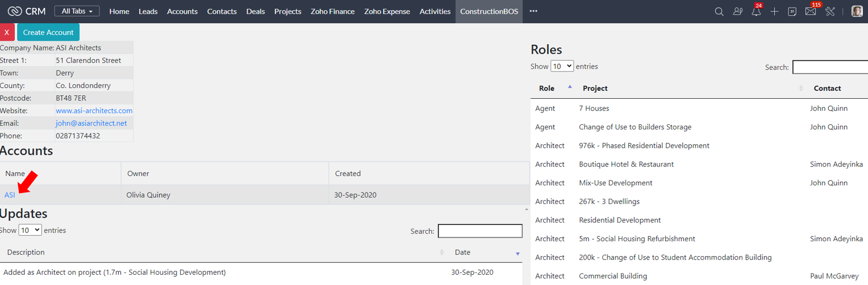The height and width of the screenshot is (285, 868).
Task: Click the plus quick-create icon
Action: click(x=774, y=11)
